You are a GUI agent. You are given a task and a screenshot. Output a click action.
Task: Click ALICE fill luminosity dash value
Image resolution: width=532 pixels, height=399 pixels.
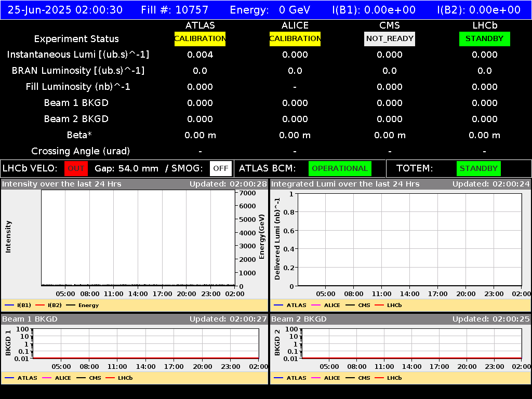(295, 87)
